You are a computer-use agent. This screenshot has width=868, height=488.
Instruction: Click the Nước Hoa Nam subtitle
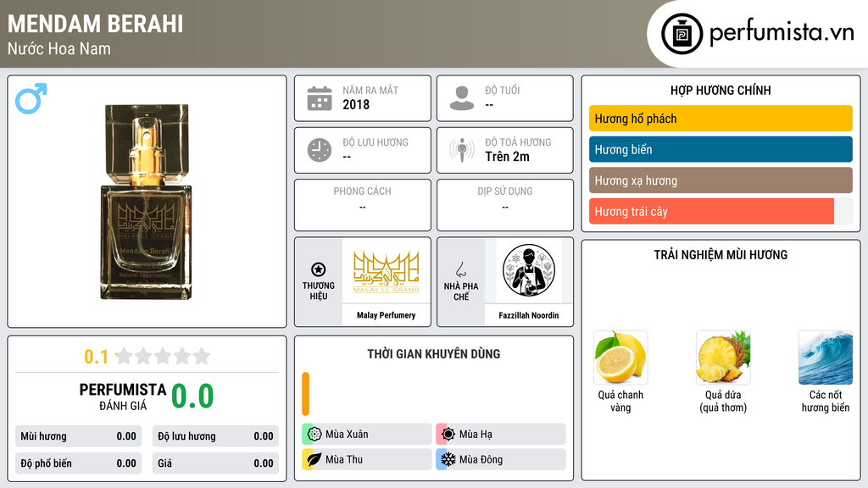point(58,48)
